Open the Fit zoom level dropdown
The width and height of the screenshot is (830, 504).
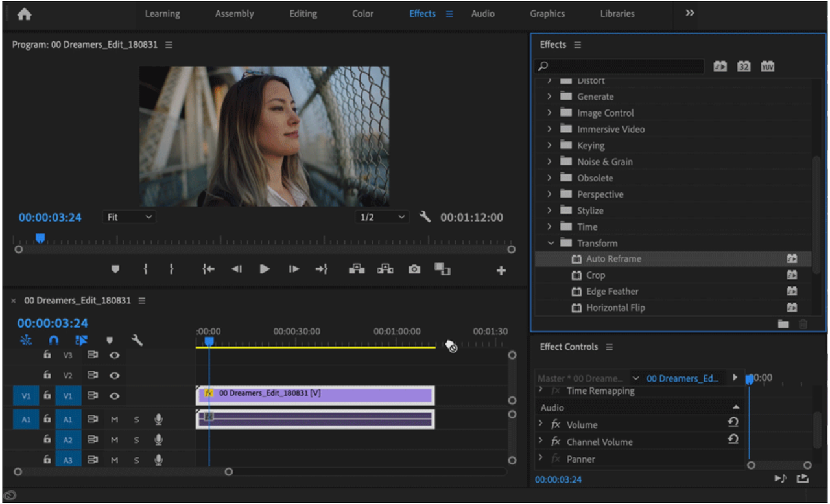[128, 216]
